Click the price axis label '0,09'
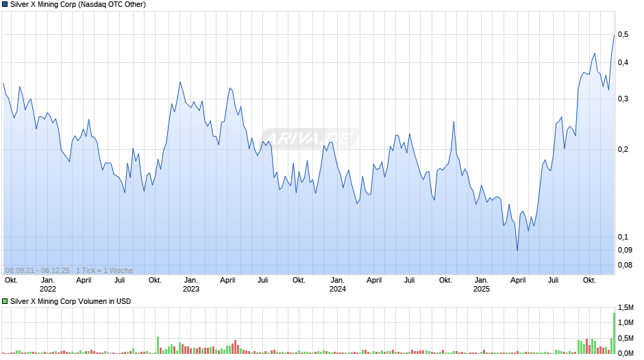Screen dimensions: 644x360 tap(625, 250)
